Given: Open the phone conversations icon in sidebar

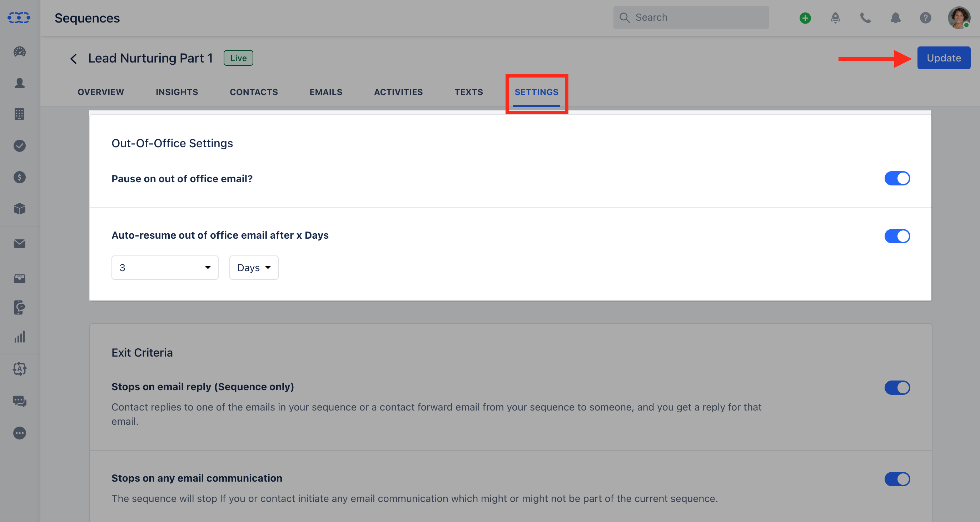Looking at the screenshot, I should click(19, 307).
